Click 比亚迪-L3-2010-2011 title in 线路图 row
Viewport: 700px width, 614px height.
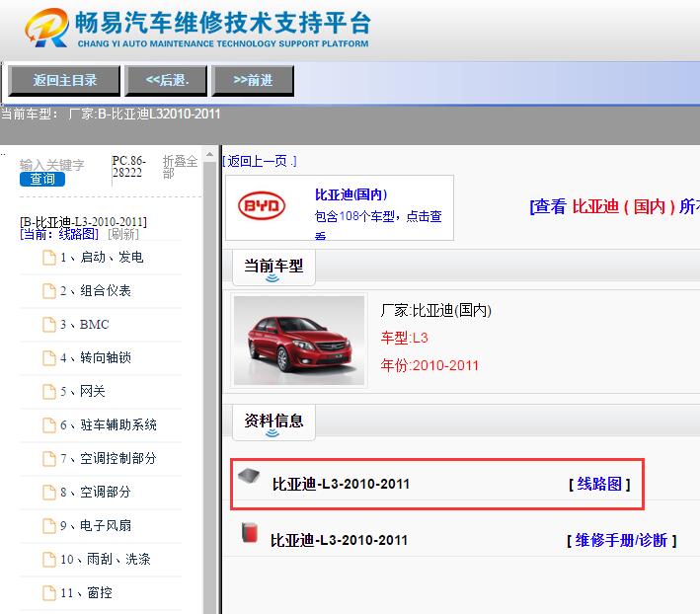click(x=341, y=484)
